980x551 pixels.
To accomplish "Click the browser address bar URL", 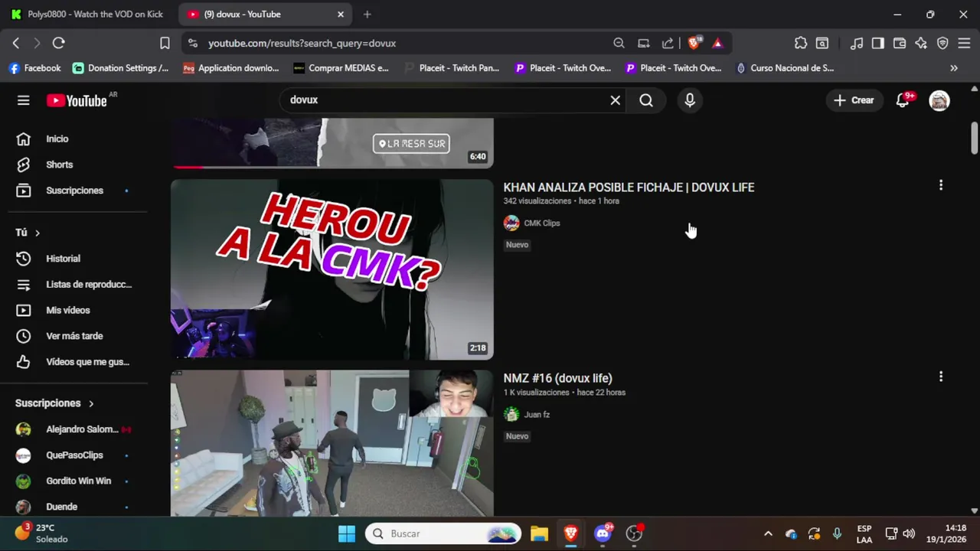I will pos(302,44).
